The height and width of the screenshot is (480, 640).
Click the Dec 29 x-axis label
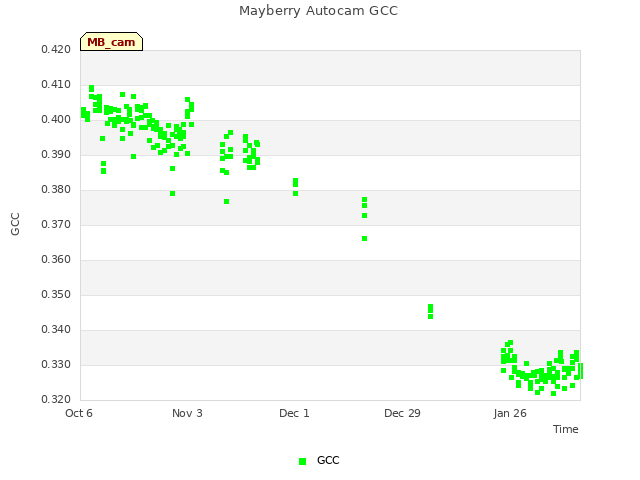402,413
